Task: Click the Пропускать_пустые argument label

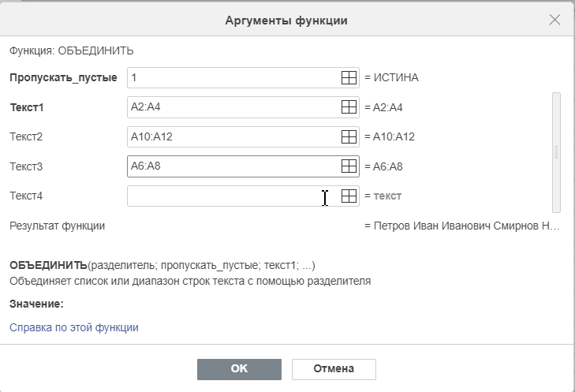Action: (x=63, y=78)
